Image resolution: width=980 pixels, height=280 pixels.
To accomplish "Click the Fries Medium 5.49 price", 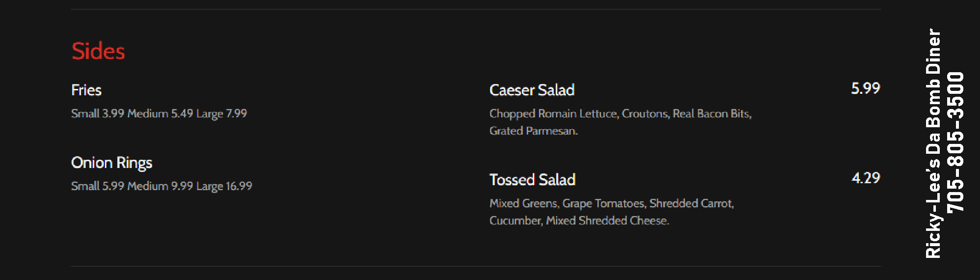I will coord(160,113).
